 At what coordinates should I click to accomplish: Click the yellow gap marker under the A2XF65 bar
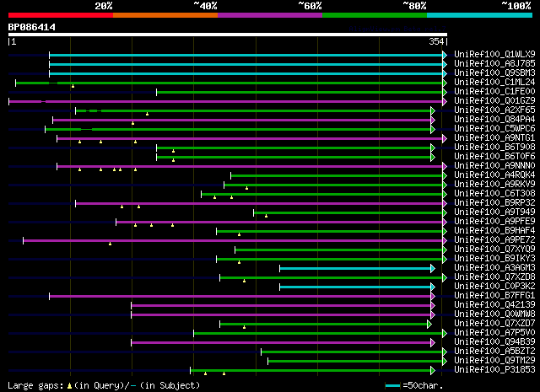point(148,114)
